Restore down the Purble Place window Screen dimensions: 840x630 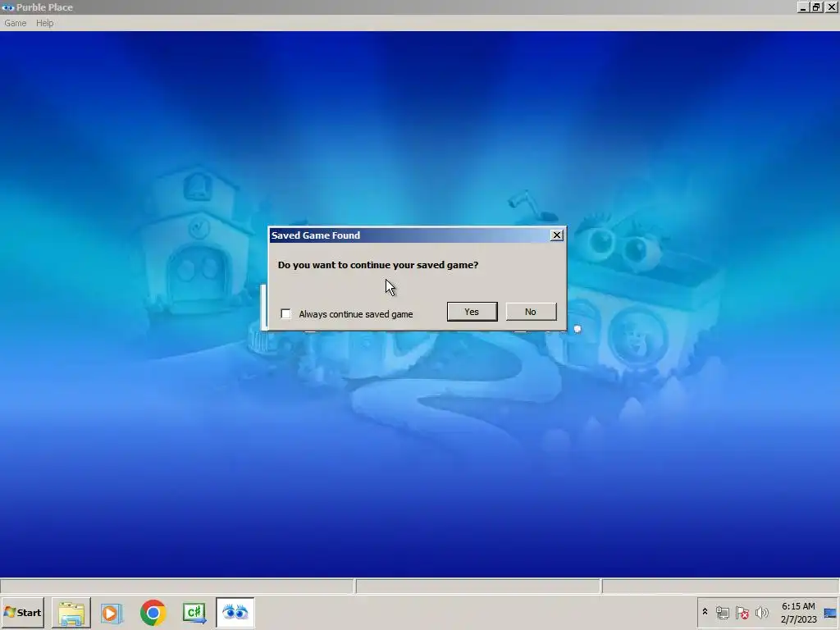click(x=816, y=7)
